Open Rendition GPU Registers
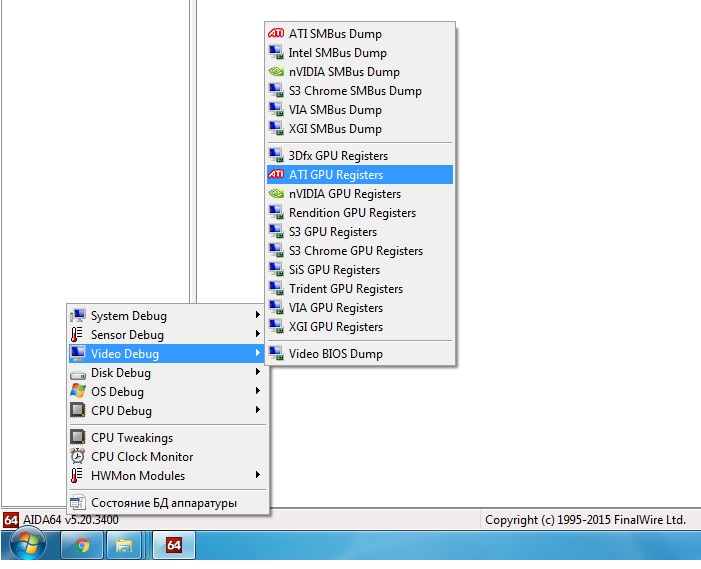Screen dimensions: 701x569 (360, 213)
